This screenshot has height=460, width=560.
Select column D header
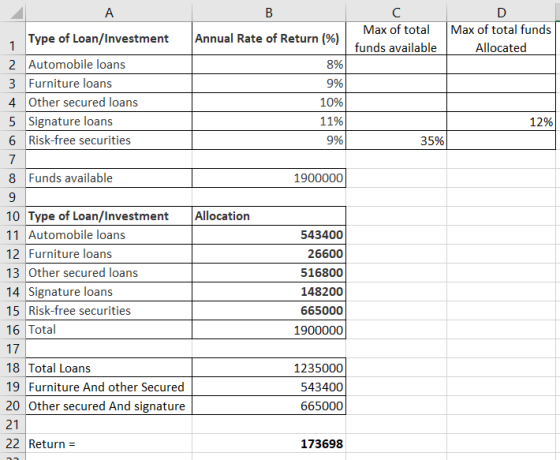click(501, 13)
